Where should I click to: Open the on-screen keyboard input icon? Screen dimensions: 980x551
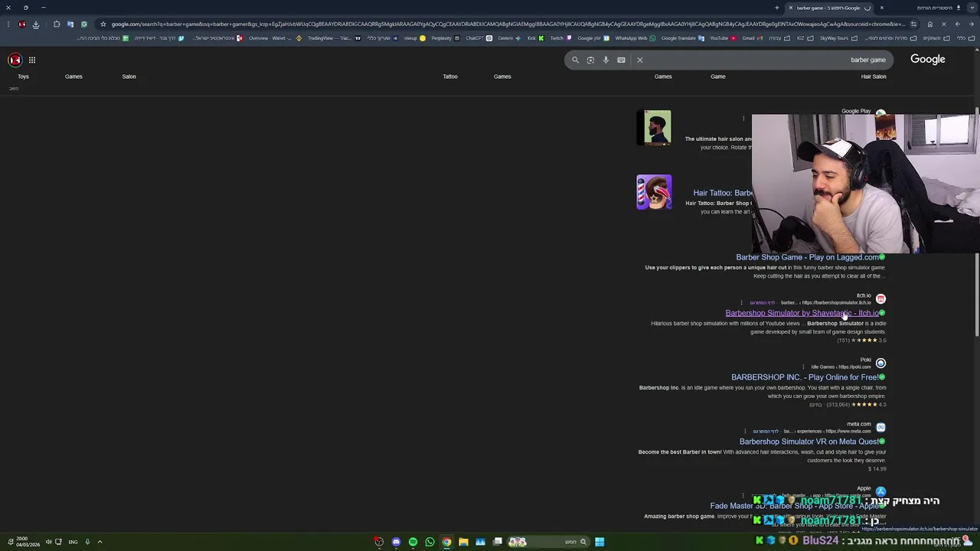[621, 60]
